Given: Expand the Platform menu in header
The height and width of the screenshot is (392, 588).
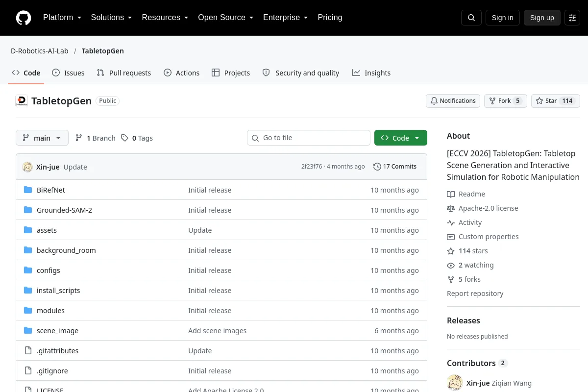Looking at the screenshot, I should click(62, 18).
